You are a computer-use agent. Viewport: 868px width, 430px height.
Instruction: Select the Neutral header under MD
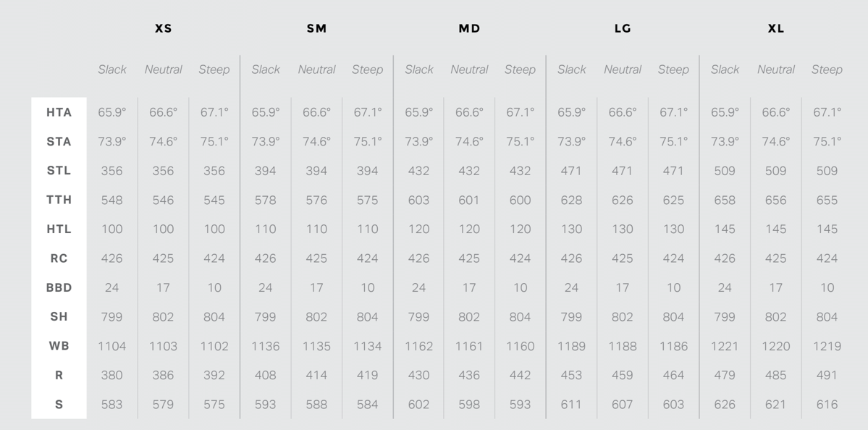tap(469, 69)
